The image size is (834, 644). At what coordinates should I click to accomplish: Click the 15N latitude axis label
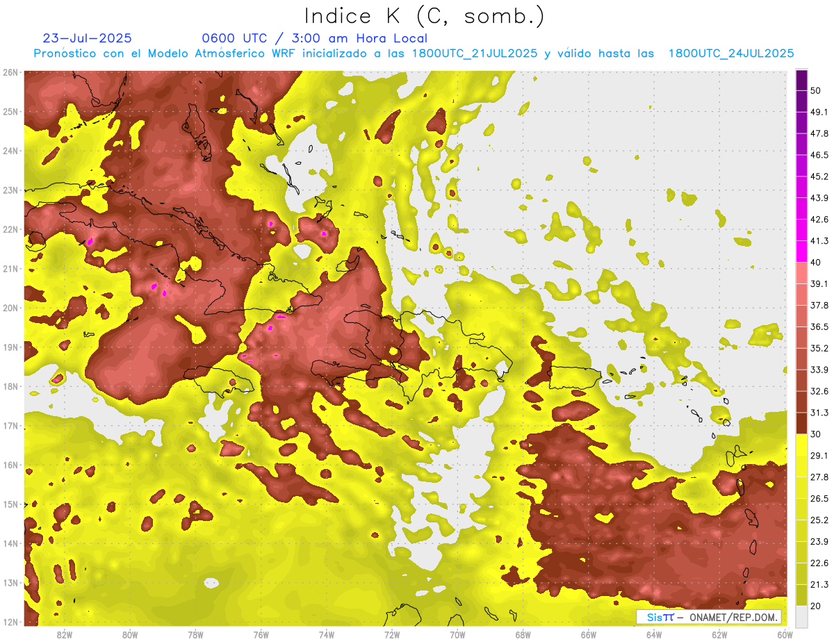tap(10, 504)
